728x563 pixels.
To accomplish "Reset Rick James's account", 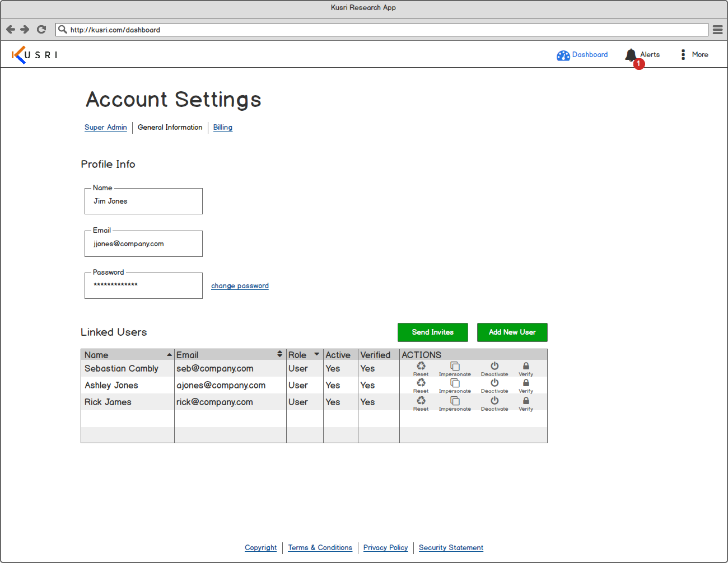I will pos(421,404).
